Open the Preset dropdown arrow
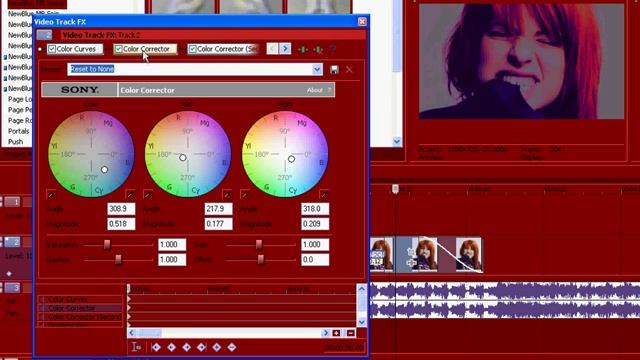This screenshot has height=360, width=640. (317, 69)
